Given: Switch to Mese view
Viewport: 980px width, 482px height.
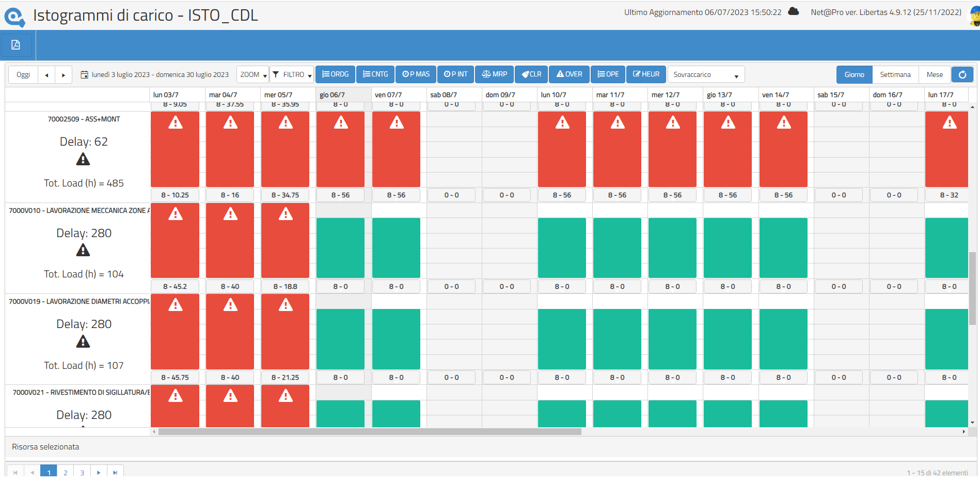Looking at the screenshot, I should coord(935,74).
